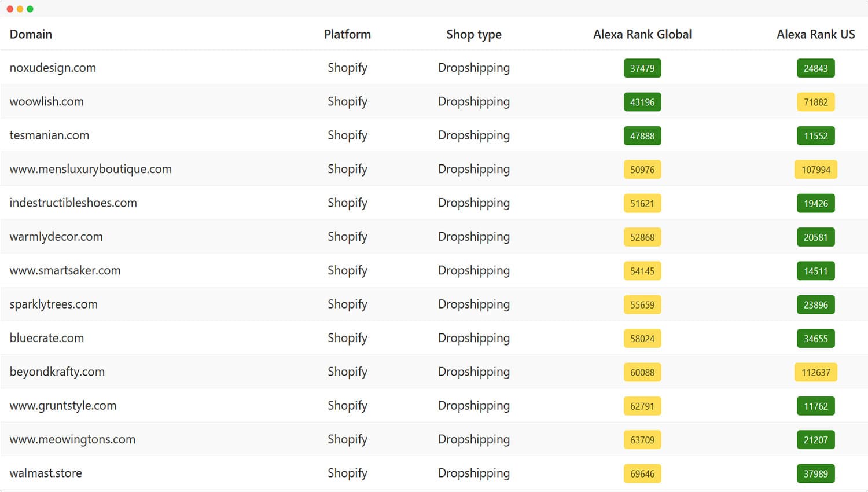Open beyondkrafty.com domain
The width and height of the screenshot is (868, 492).
[x=57, y=372]
